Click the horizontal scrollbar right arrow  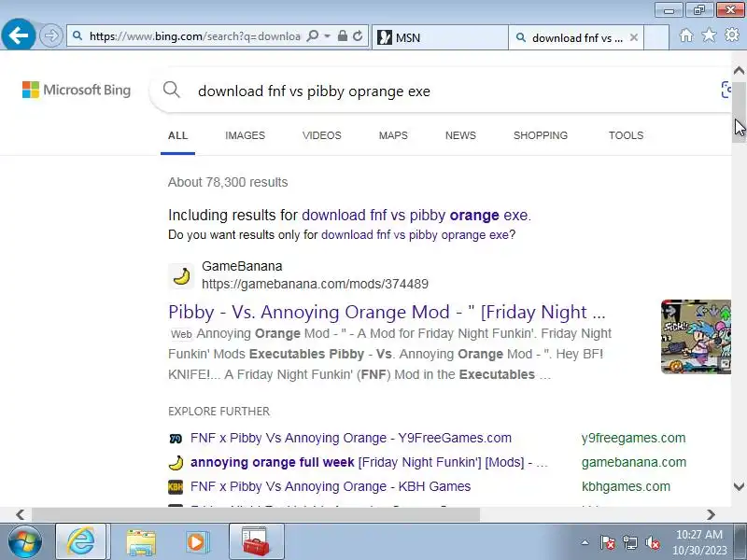[x=711, y=514]
